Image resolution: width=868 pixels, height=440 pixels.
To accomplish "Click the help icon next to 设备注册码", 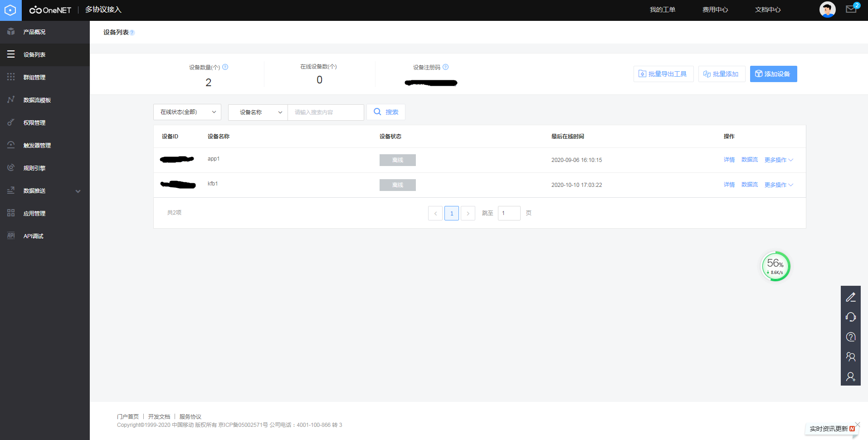I will [446, 67].
